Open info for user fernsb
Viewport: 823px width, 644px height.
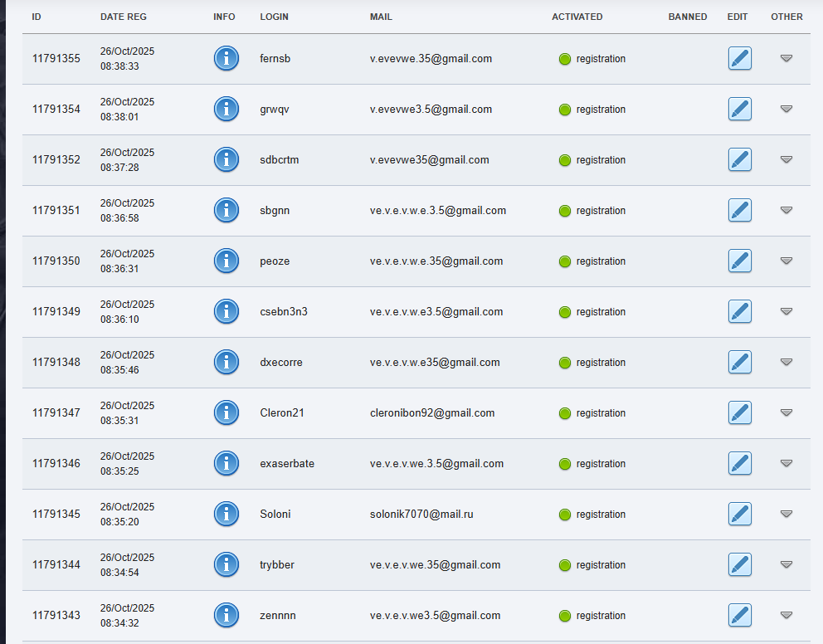pos(226,58)
